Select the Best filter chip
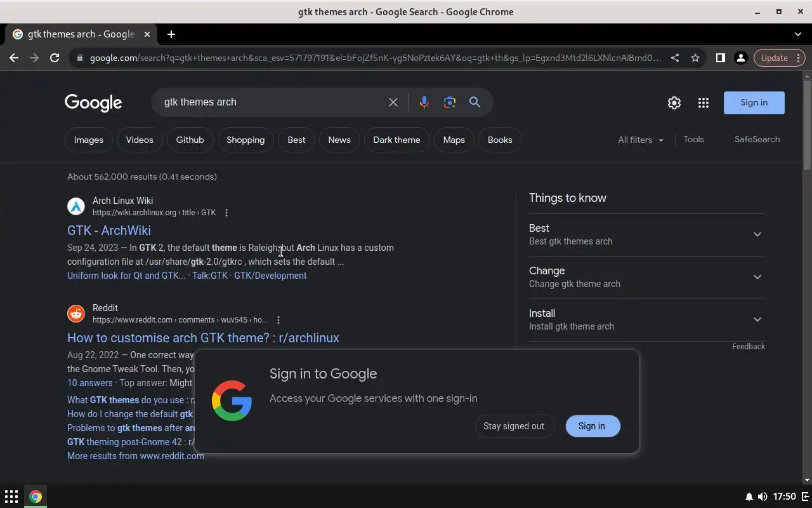Viewport: 812px width, 508px height. tap(296, 140)
